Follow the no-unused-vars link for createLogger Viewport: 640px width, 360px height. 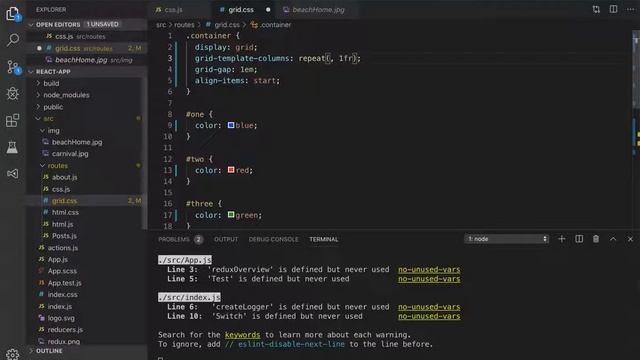coord(429,307)
